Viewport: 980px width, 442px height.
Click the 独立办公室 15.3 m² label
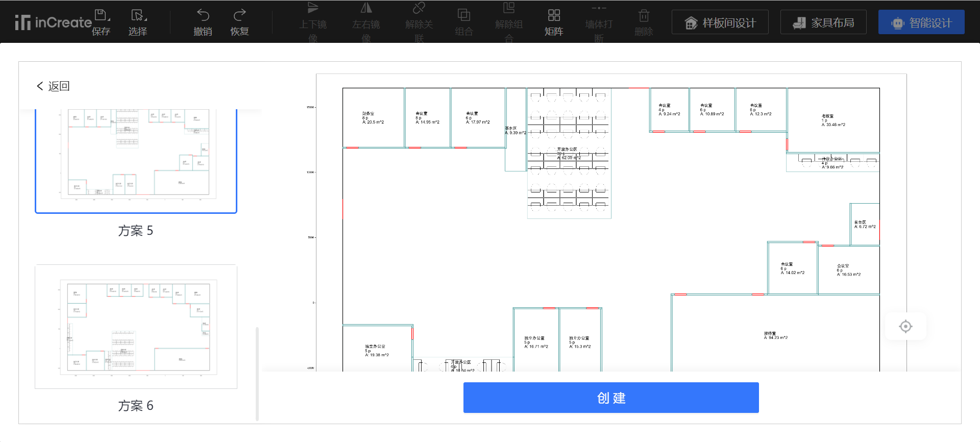pyautogui.click(x=580, y=342)
